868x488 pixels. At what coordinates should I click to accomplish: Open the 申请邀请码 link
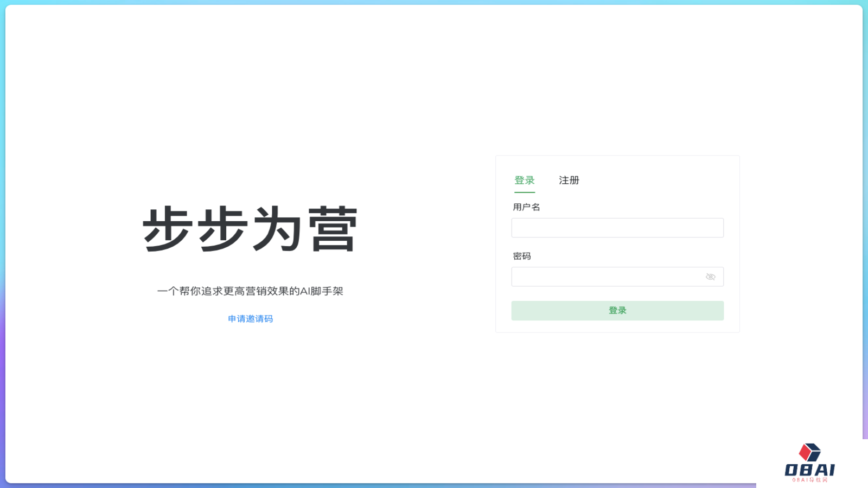250,319
